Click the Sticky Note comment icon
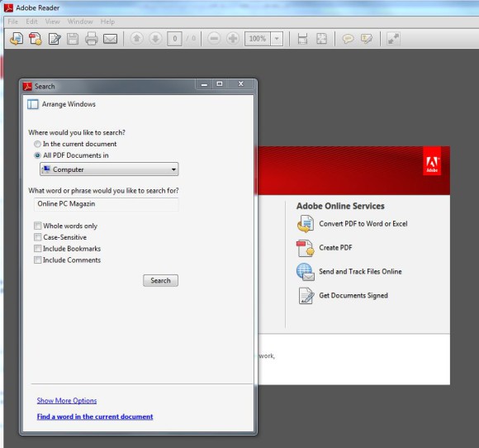This screenshot has height=448, width=479. point(348,39)
